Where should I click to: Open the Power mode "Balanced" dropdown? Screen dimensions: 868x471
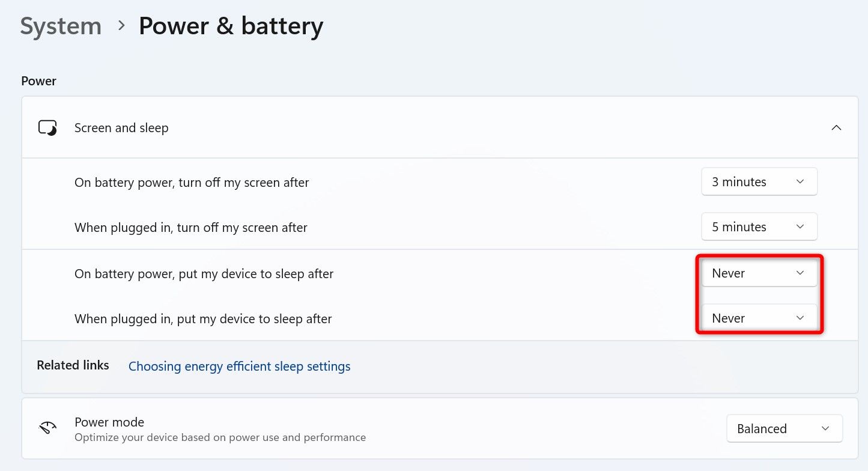coord(784,428)
